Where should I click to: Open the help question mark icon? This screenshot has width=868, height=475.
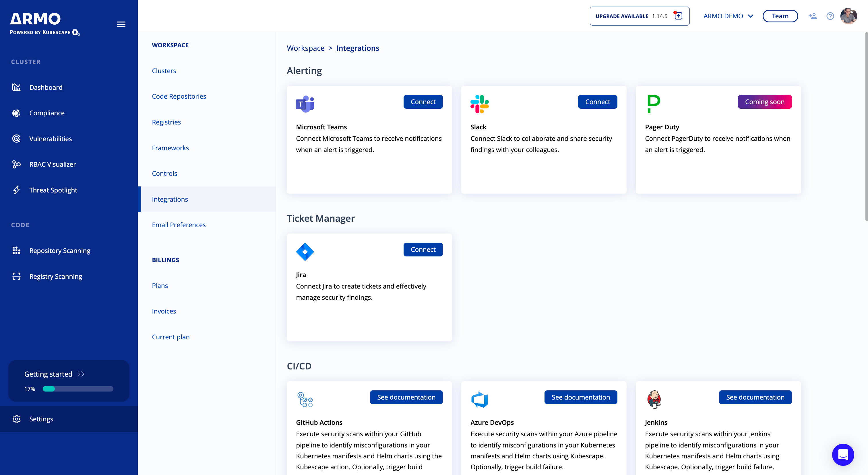click(x=830, y=16)
